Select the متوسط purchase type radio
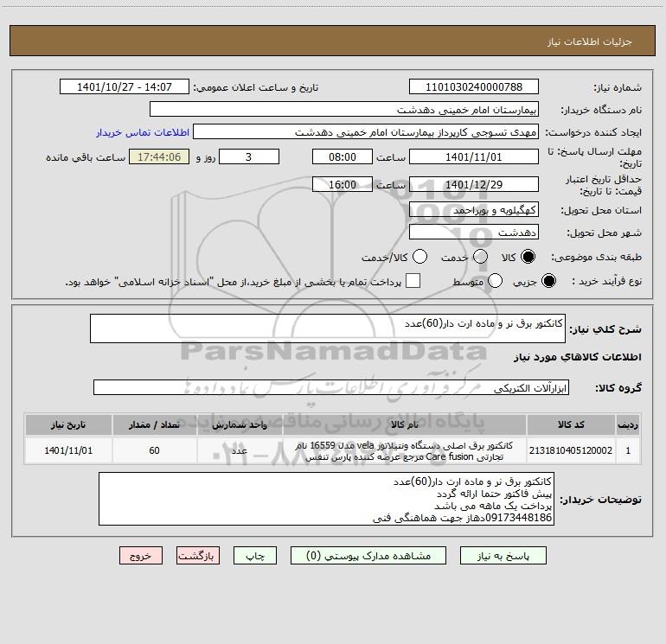Viewport: 666px width, 644px height. pyautogui.click(x=495, y=281)
